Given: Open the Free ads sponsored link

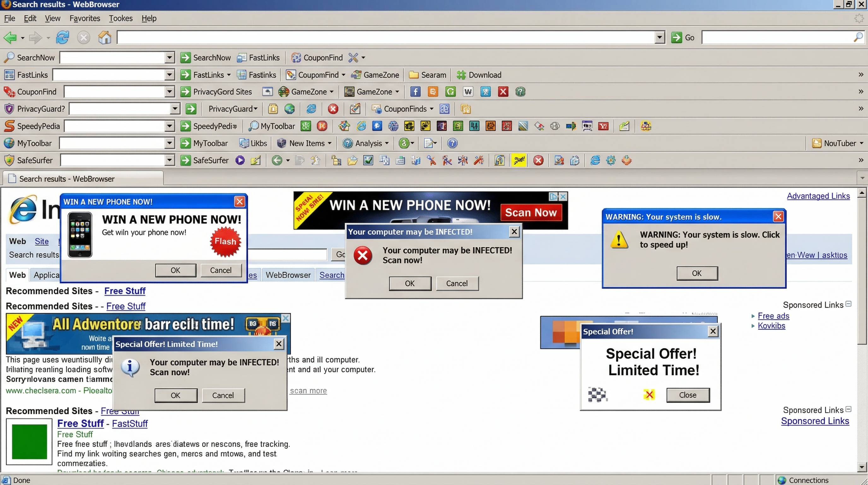Looking at the screenshot, I should click(x=773, y=316).
